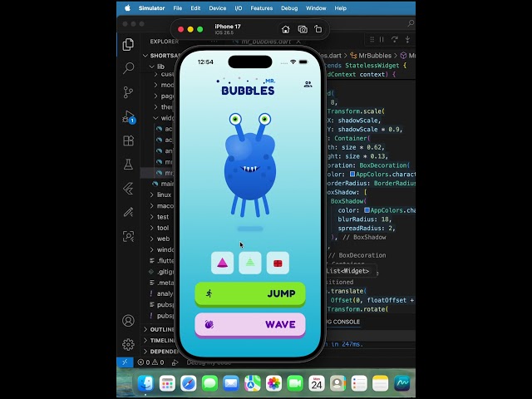The height and width of the screenshot is (399, 532).
Task: Select the green striped hat accessory
Action: coord(250,263)
